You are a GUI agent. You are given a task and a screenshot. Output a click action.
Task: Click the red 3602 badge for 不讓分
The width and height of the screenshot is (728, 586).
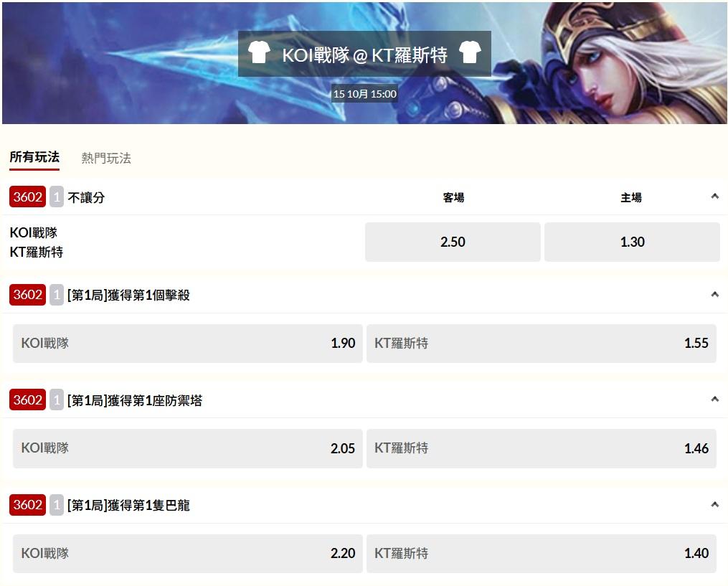point(27,197)
